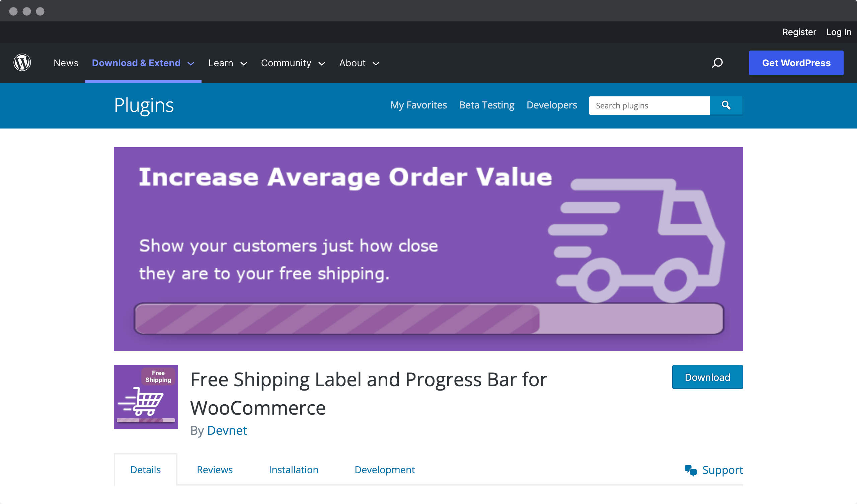Click the Development tab
The width and height of the screenshot is (857, 504).
[x=385, y=470]
